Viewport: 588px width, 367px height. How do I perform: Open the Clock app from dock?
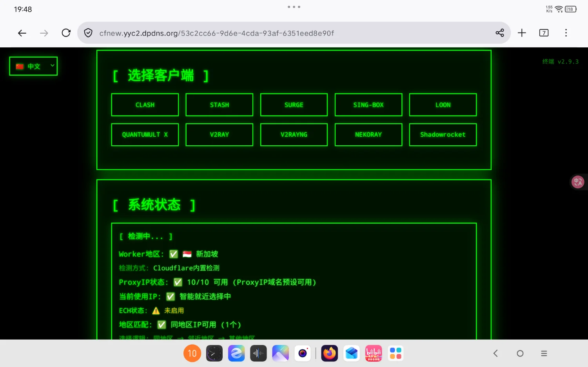(214, 353)
